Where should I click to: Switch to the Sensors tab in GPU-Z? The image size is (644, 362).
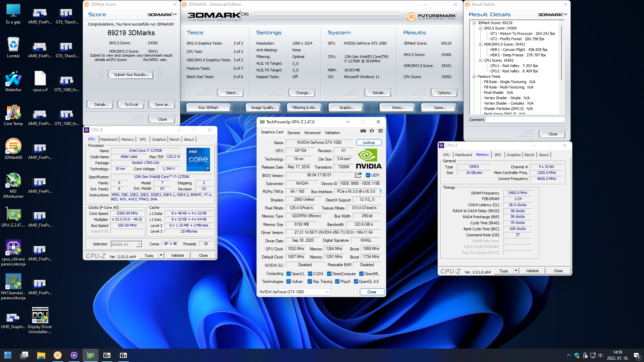click(293, 132)
